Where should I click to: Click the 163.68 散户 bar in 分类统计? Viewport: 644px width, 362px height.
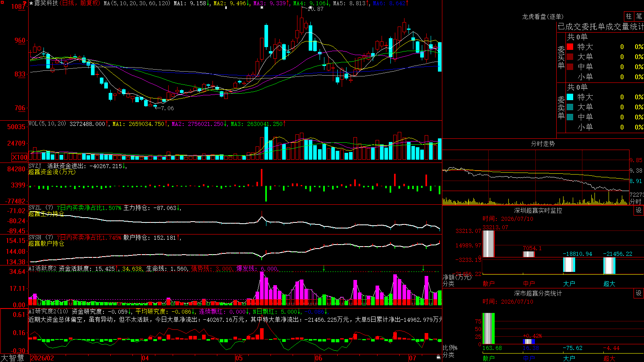tap(489, 329)
